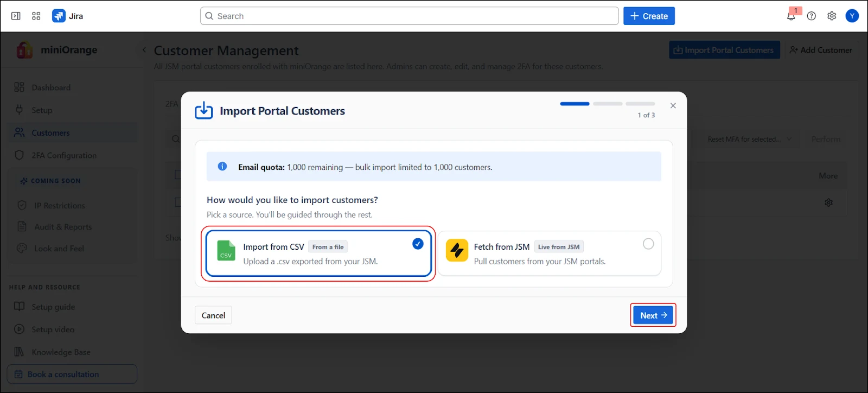Click the first progress step bar

pyautogui.click(x=575, y=104)
